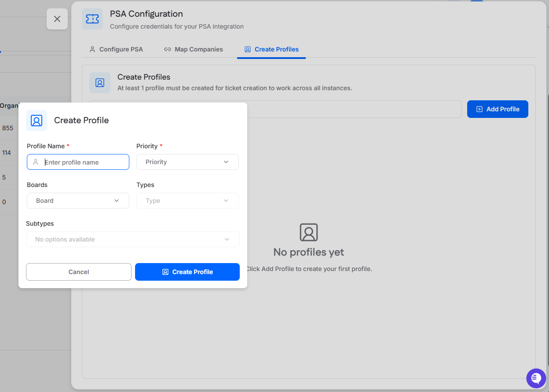Expand the Subtypes dropdown
This screenshot has width=549, height=392.
(x=132, y=239)
